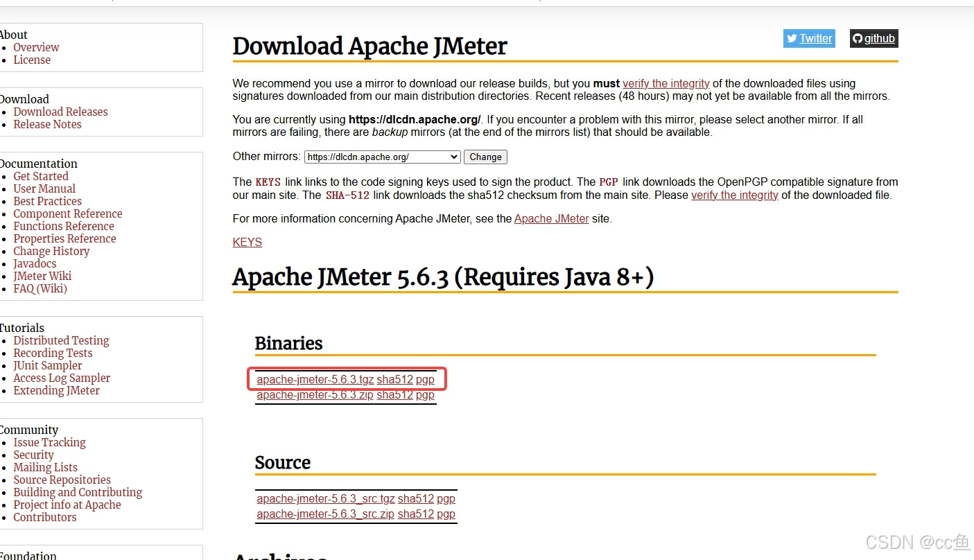Open the github button link
This screenshot has height=560, width=974.
click(x=874, y=39)
